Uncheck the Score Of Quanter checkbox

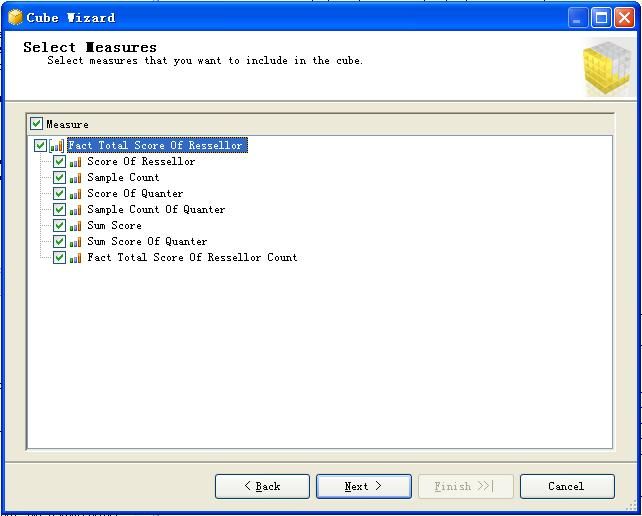coord(59,193)
